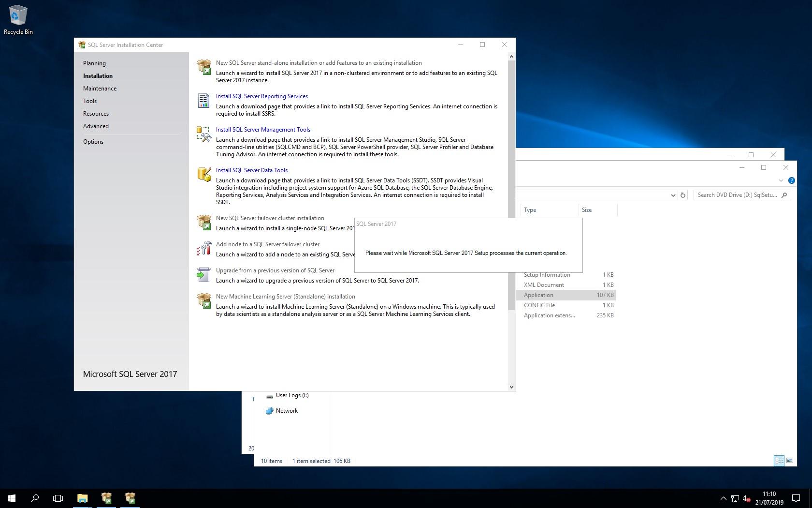The image size is (812, 508).
Task: Click the SQL Server Data Tools icon
Action: pos(204,175)
